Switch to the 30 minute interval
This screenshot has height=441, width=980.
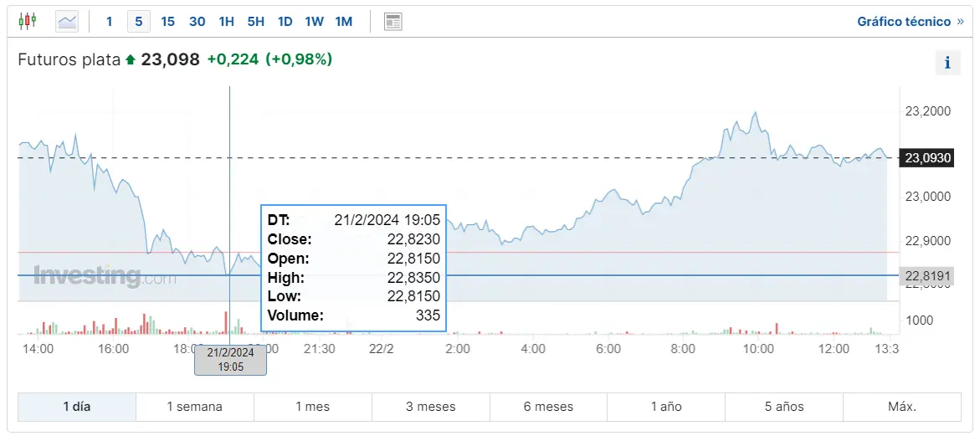[x=198, y=22]
